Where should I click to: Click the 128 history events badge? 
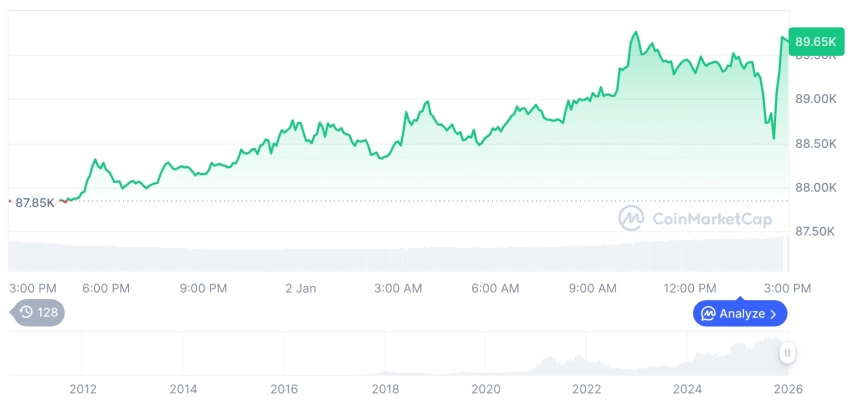pyautogui.click(x=38, y=313)
